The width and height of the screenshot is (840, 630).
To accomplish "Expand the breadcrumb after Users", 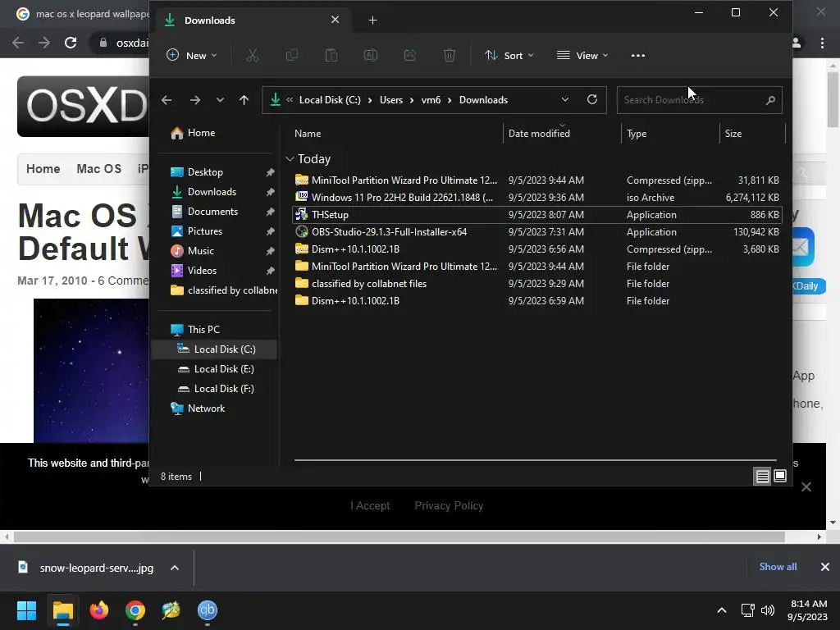I will [412, 100].
